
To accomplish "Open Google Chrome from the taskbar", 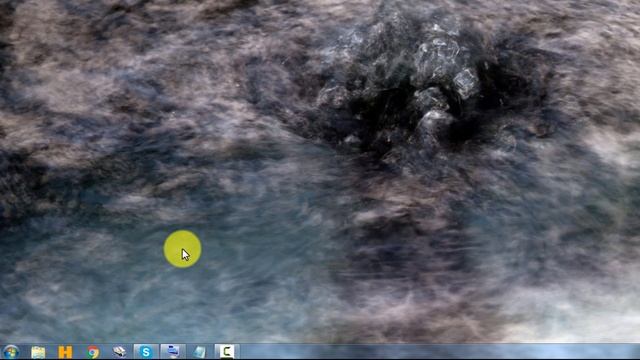I will tap(93, 352).
